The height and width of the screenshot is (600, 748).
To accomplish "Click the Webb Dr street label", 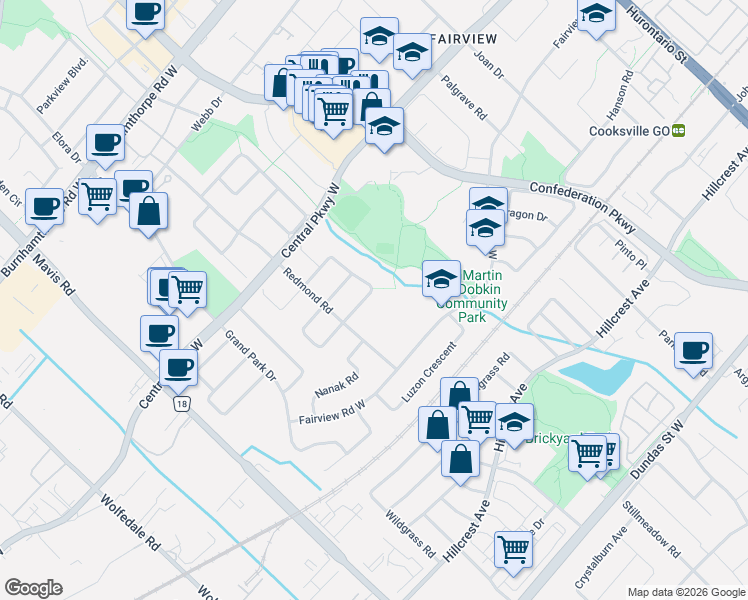I will click(207, 114).
